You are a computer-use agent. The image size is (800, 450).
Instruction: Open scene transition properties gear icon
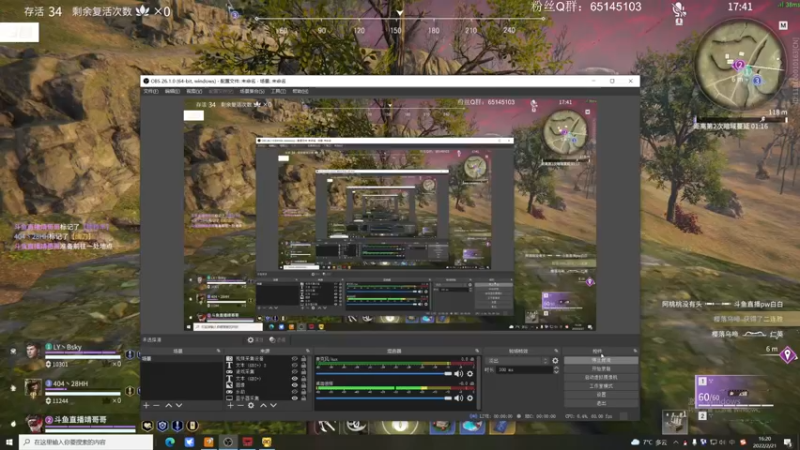click(555, 361)
